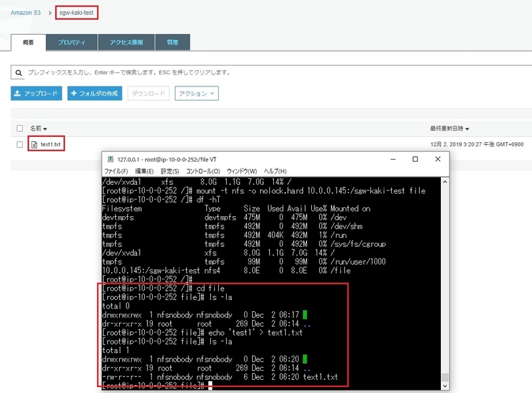Click the フォルダの作成 button
The image size is (532, 393).
click(x=94, y=93)
